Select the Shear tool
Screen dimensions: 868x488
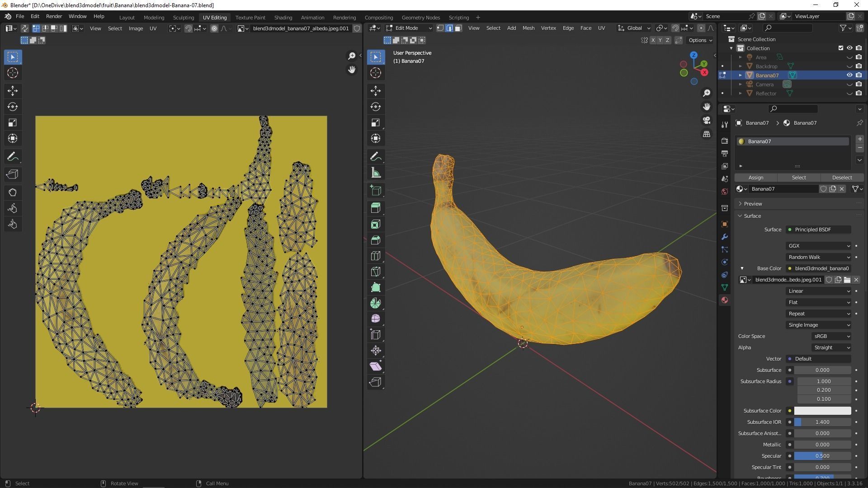pyautogui.click(x=376, y=366)
